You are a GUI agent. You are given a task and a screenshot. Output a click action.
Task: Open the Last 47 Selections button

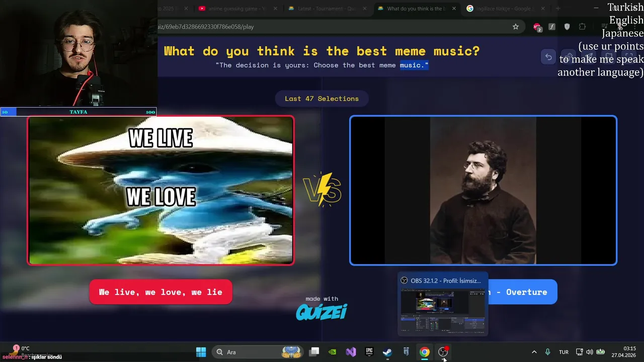coord(321,99)
